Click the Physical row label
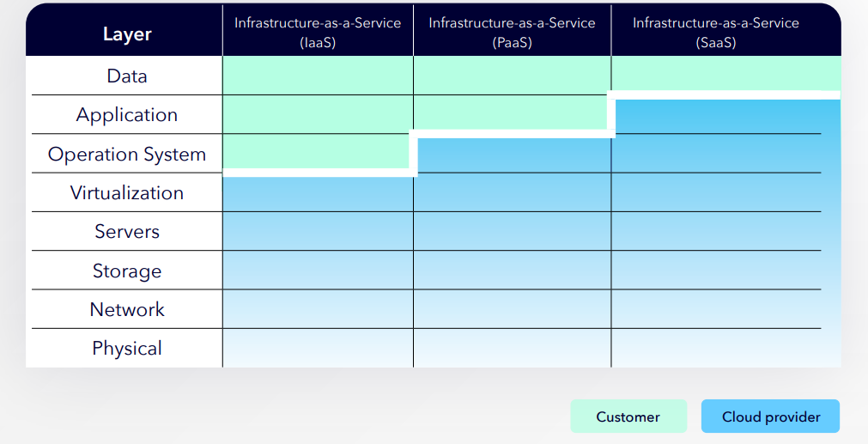The image size is (868, 444). point(127,348)
